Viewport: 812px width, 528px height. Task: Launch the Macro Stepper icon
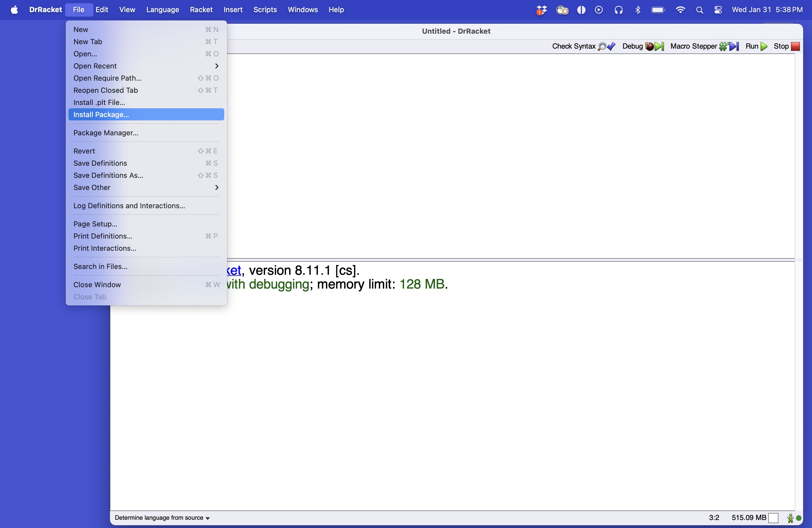[729, 46]
